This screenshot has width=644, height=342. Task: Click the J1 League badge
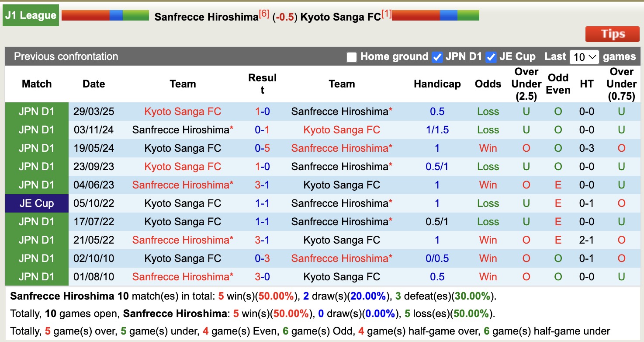31,15
